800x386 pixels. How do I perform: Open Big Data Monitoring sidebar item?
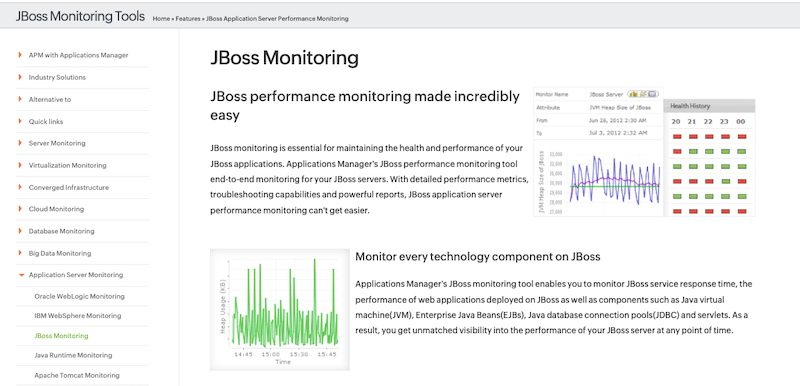coord(60,253)
